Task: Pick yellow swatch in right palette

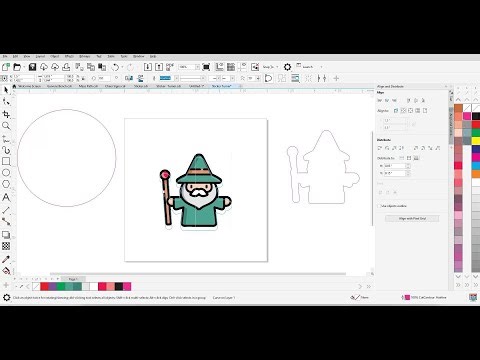Action: (x=476, y=141)
